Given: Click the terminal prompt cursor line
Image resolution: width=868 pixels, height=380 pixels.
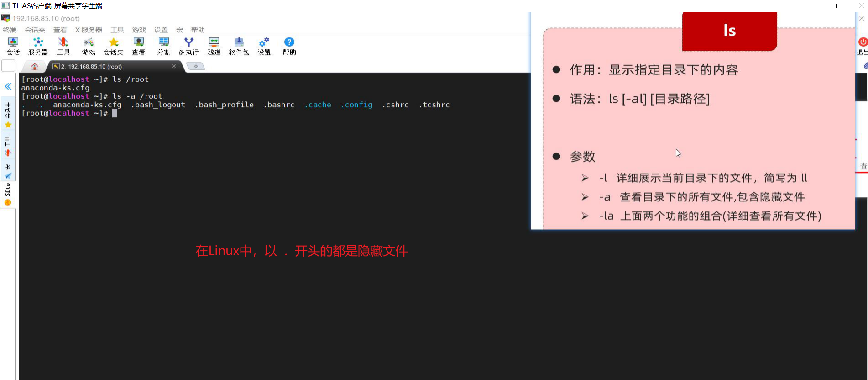Looking at the screenshot, I should 69,113.
